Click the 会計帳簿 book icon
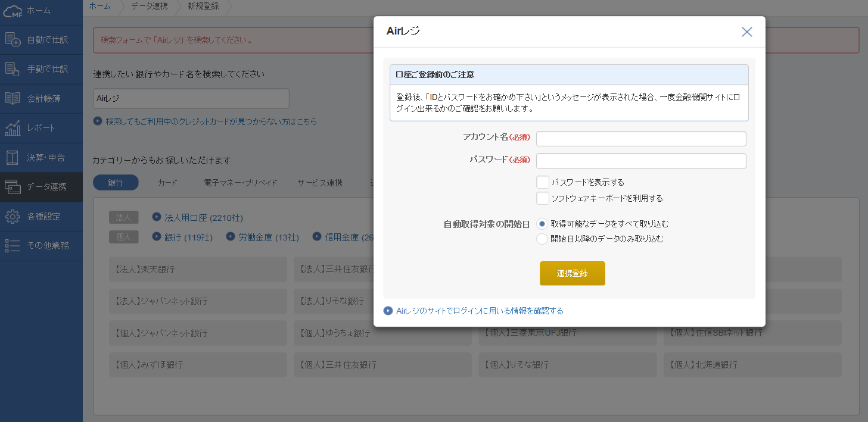The image size is (868, 422). click(13, 98)
